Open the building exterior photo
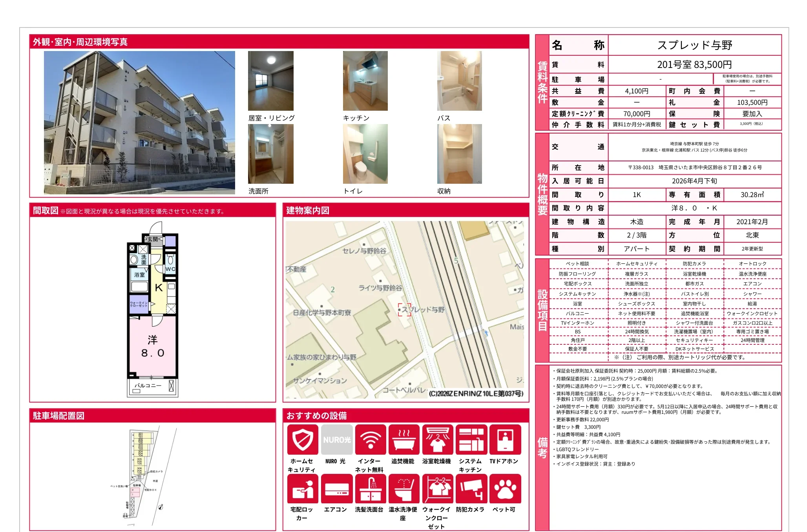 (139, 122)
